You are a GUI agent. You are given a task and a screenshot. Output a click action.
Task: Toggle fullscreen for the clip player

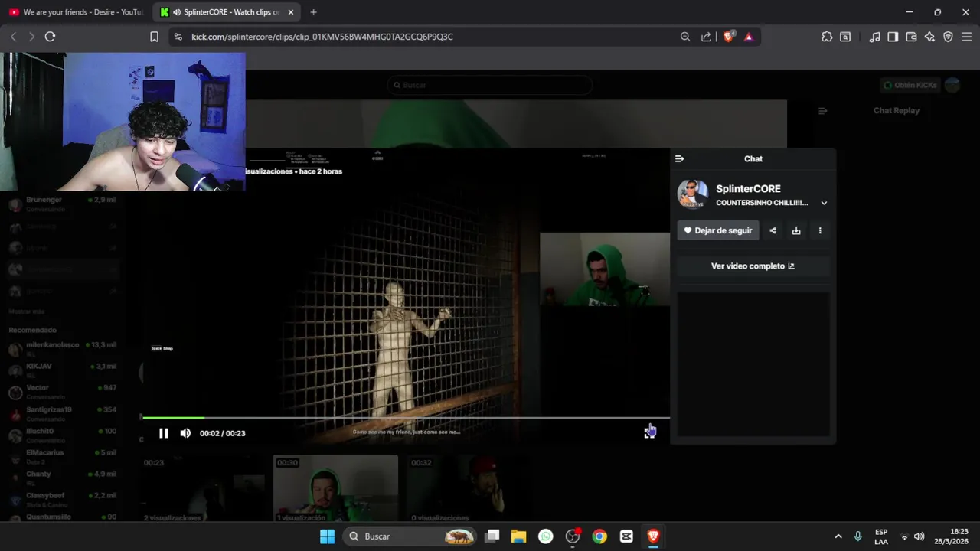coord(649,433)
